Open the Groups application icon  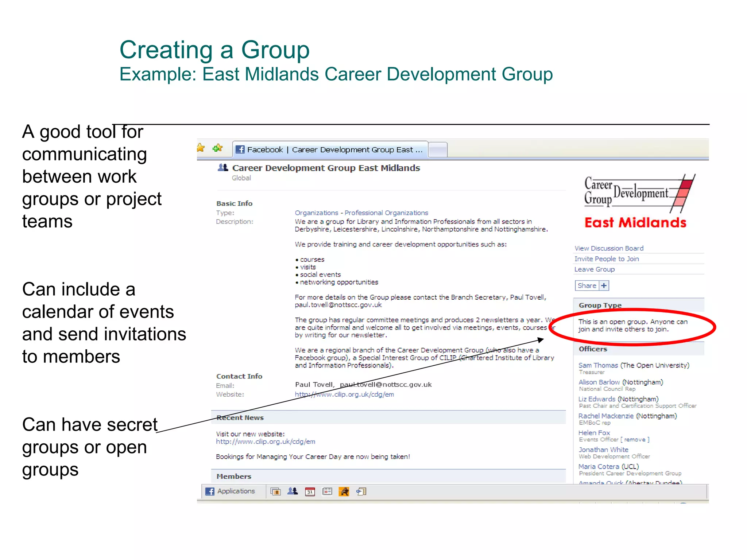point(293,491)
